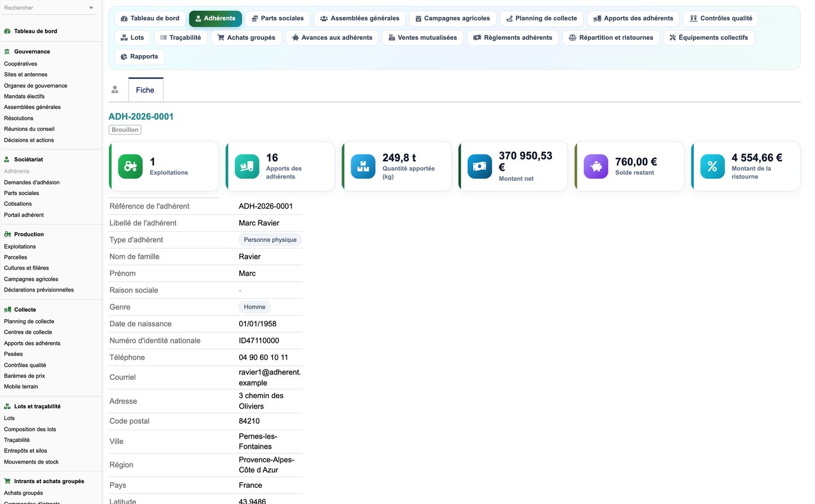Screen dimensions: 815x504
Task: Open Composition des lots in sidebar
Action: [30, 430]
